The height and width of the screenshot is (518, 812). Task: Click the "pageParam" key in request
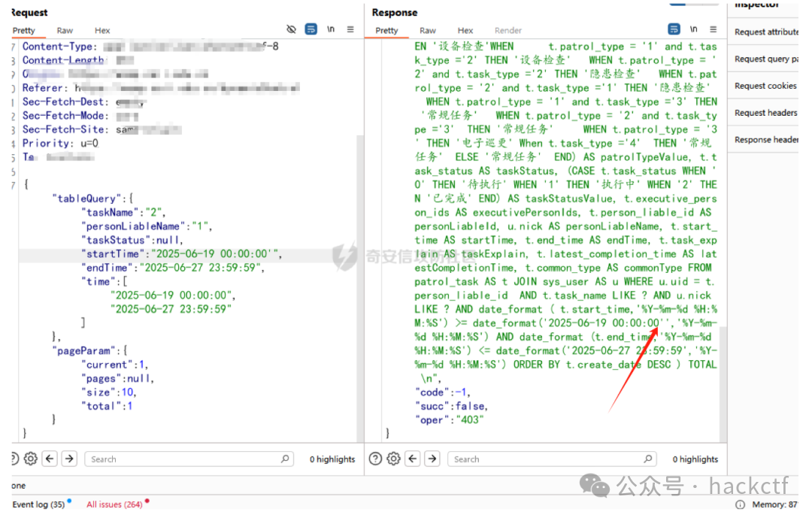coord(83,350)
